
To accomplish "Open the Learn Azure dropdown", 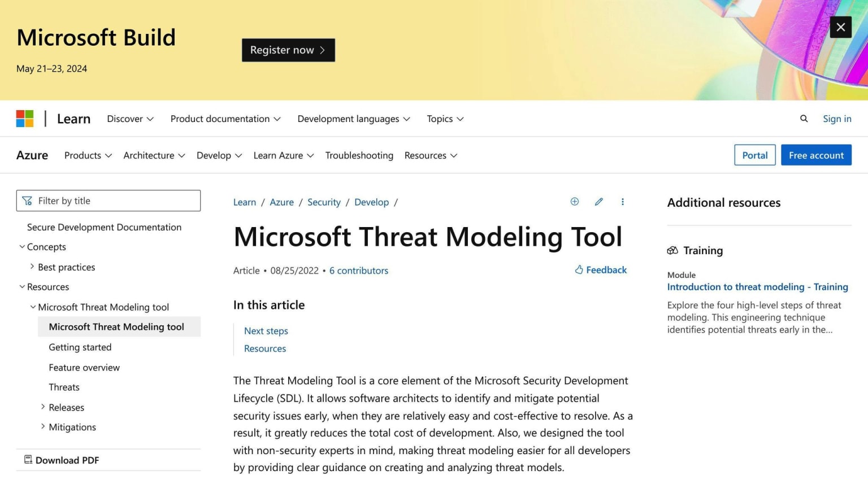I will 284,155.
